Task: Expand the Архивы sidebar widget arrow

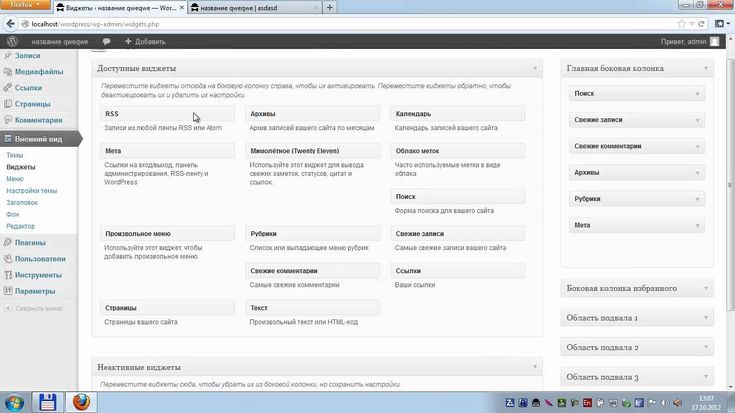Action: [x=698, y=173]
